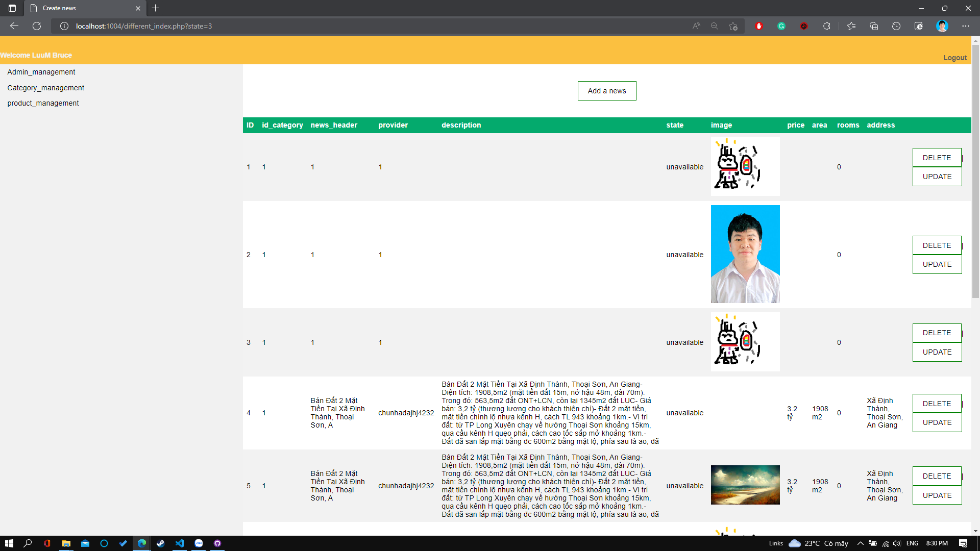Open Category_management menu item
The width and height of the screenshot is (980, 551).
(x=45, y=88)
